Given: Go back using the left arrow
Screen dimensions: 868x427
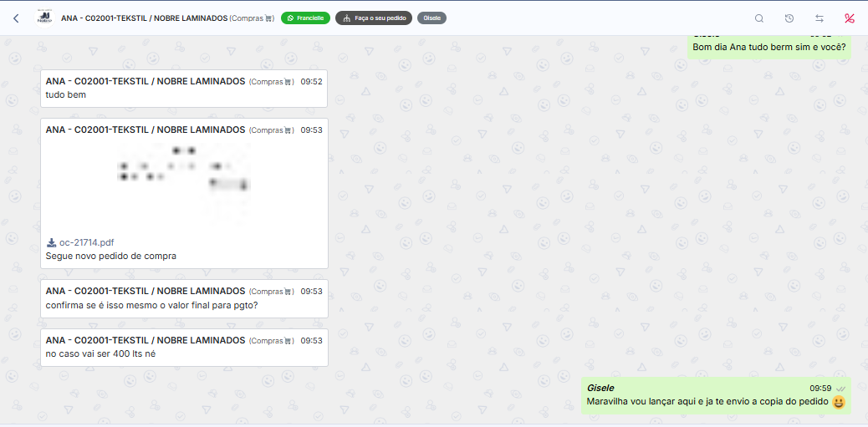Looking at the screenshot, I should [16, 18].
